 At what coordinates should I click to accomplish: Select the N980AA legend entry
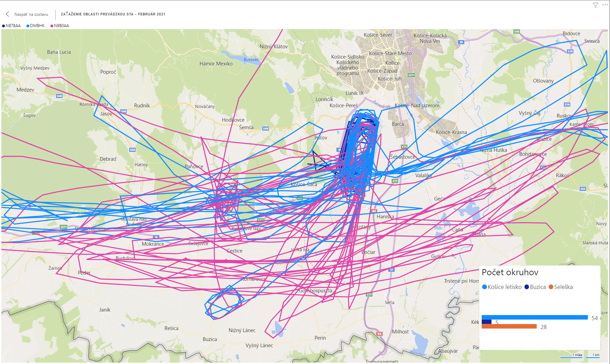(x=60, y=26)
